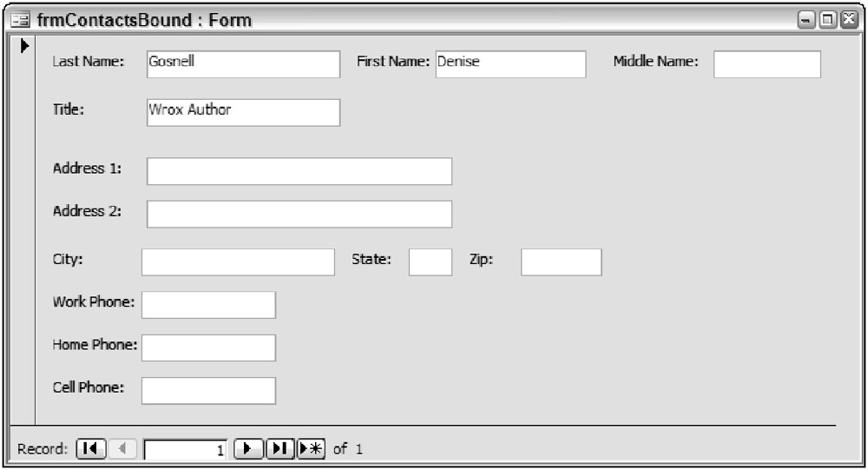Click into Address 1 field
Screen dimensions: 868x470
[x=299, y=171]
